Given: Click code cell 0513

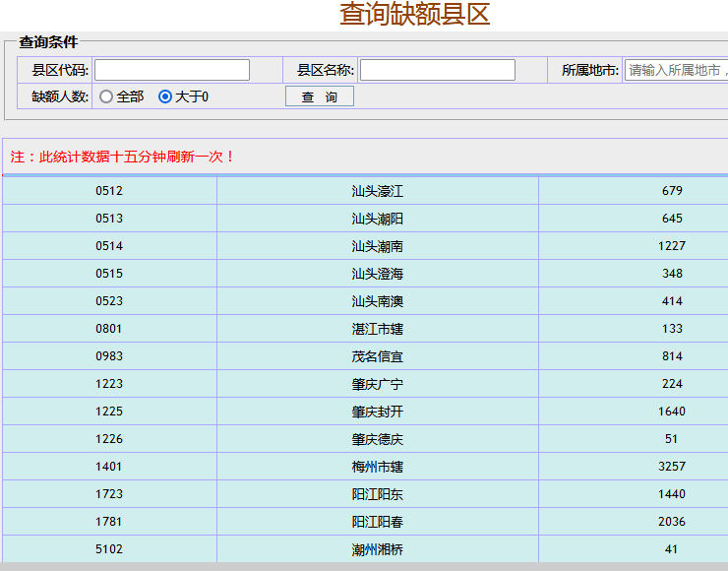Looking at the screenshot, I should click(x=109, y=219).
